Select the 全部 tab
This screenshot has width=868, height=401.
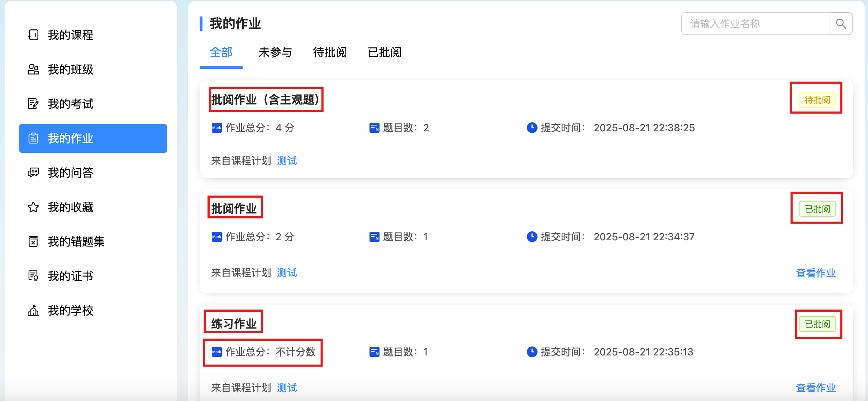(221, 53)
